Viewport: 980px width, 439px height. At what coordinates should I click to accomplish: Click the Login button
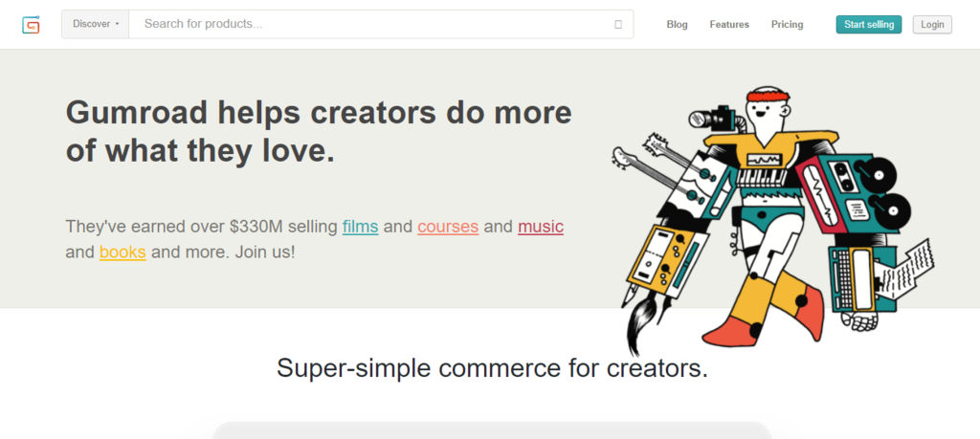tap(932, 24)
